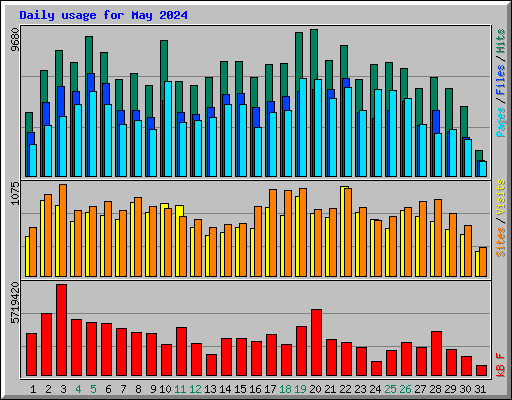
Task: Click the orange visits bar for day 28
Action: click(x=438, y=238)
